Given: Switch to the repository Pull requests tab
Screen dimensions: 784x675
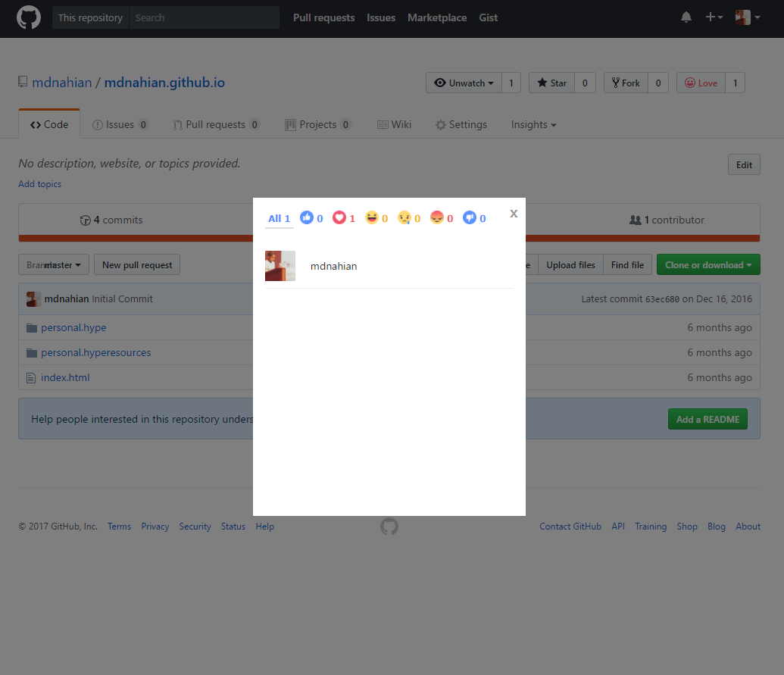Looking at the screenshot, I should (217, 124).
